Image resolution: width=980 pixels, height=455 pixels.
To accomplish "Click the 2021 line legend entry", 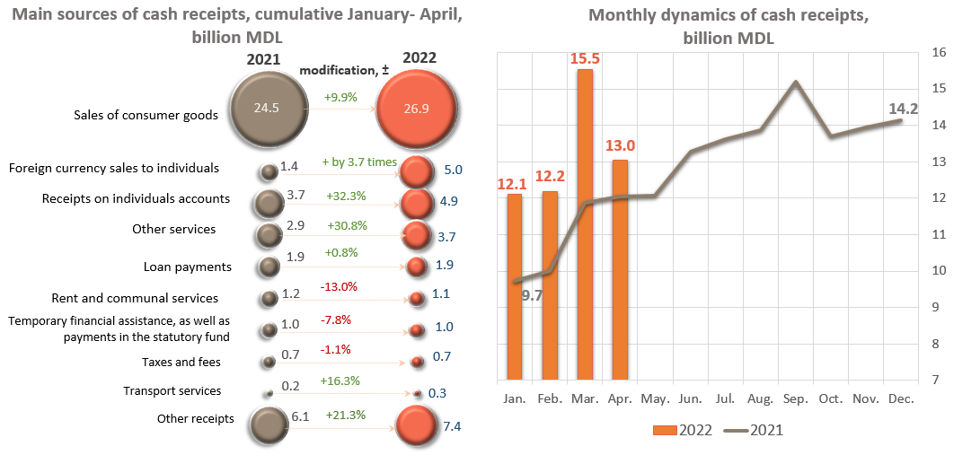I will tap(753, 430).
